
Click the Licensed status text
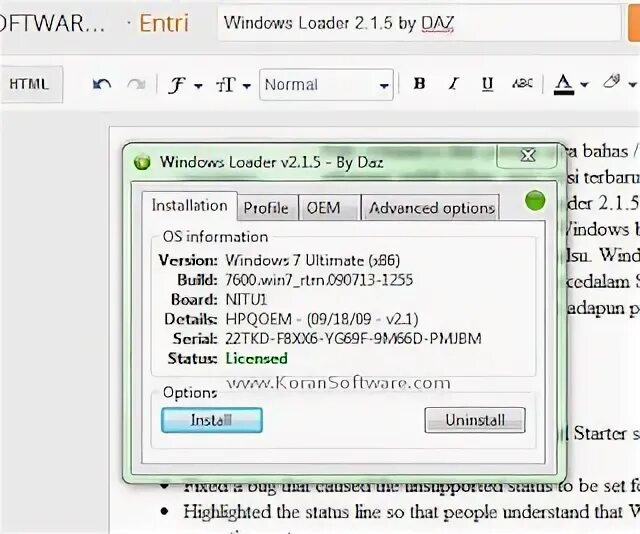[x=257, y=358]
